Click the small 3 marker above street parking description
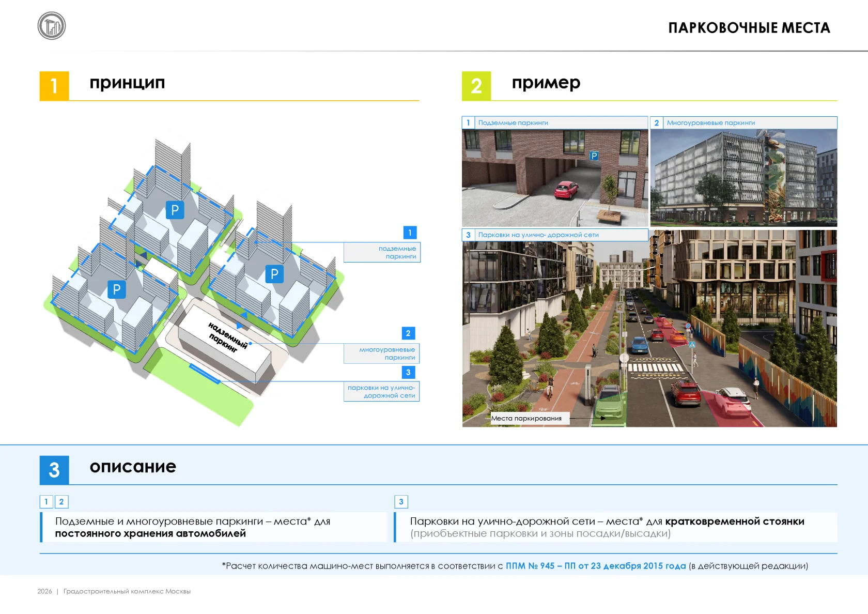The height and width of the screenshot is (614, 868). (x=401, y=501)
